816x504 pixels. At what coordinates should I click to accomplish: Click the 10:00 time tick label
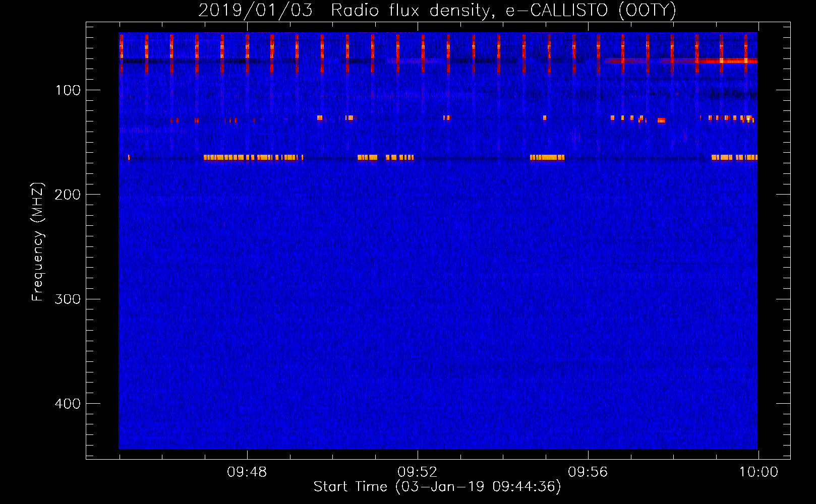click(759, 472)
